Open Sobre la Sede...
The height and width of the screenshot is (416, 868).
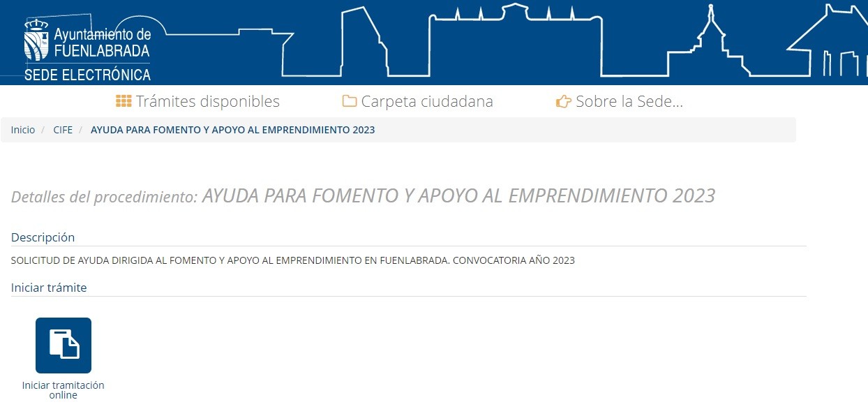(628, 101)
